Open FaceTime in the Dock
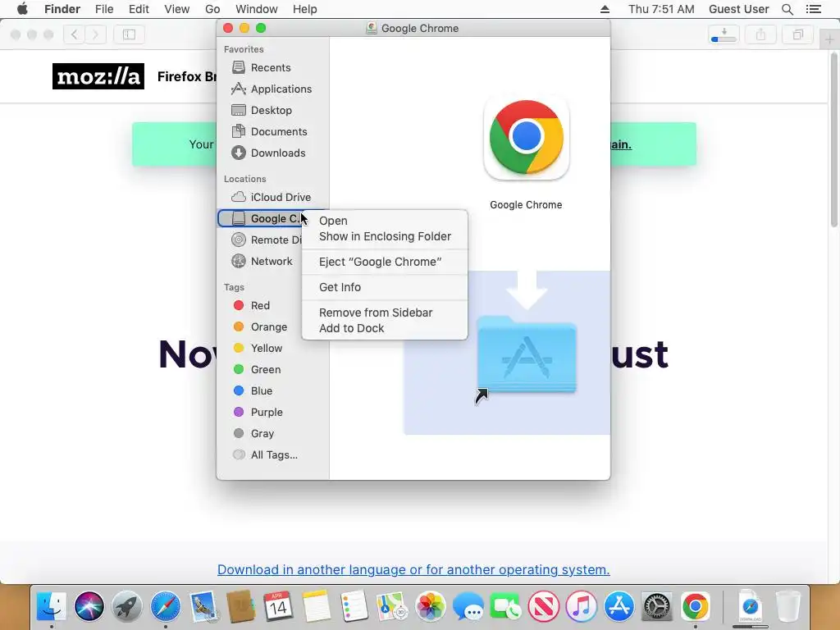This screenshot has width=840, height=630. [505, 606]
